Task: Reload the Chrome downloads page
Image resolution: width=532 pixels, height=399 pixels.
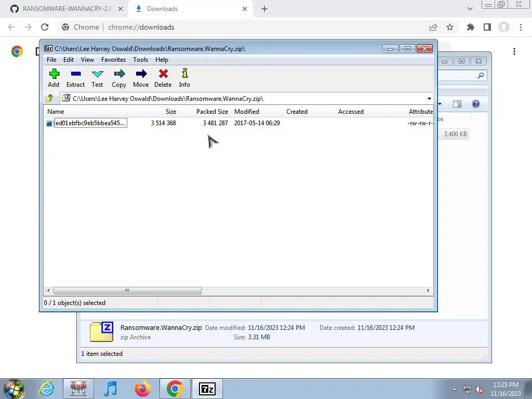Action: click(x=45, y=27)
